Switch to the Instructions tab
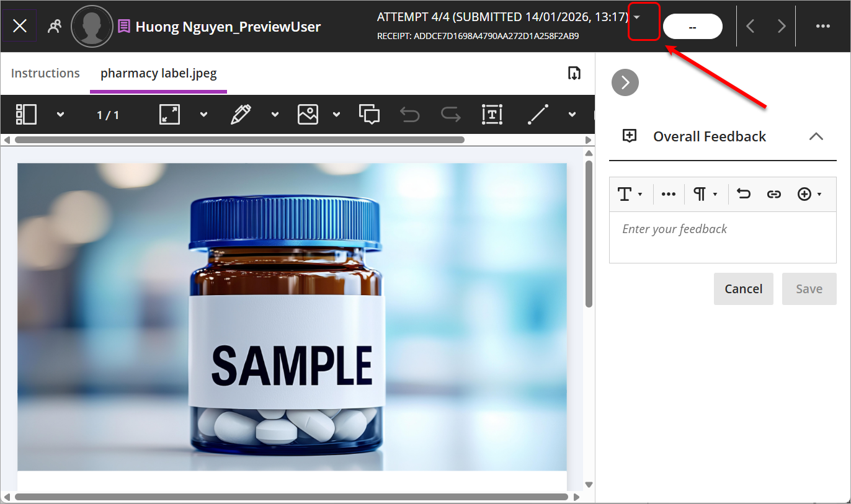 tap(45, 73)
